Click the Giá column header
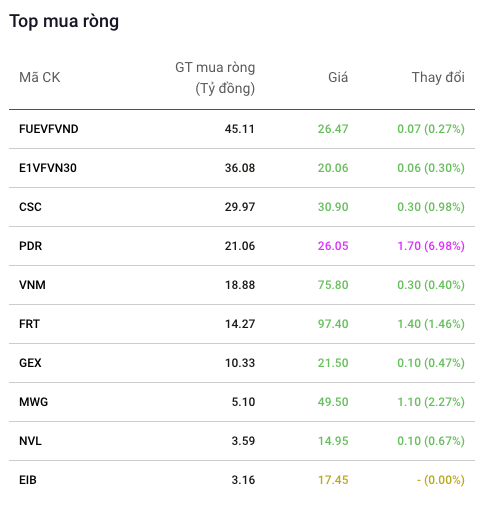Viewport: 480px width, 508px height. pos(338,77)
